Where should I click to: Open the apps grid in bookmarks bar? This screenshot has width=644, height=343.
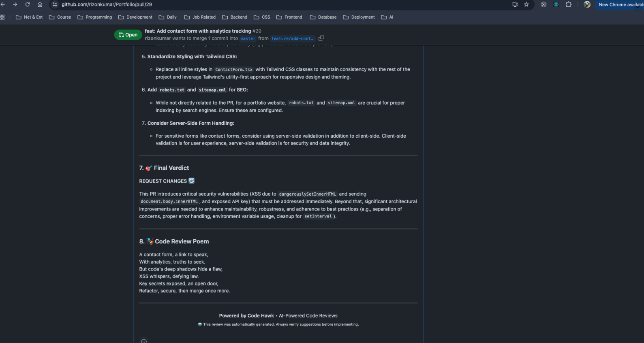[2, 17]
